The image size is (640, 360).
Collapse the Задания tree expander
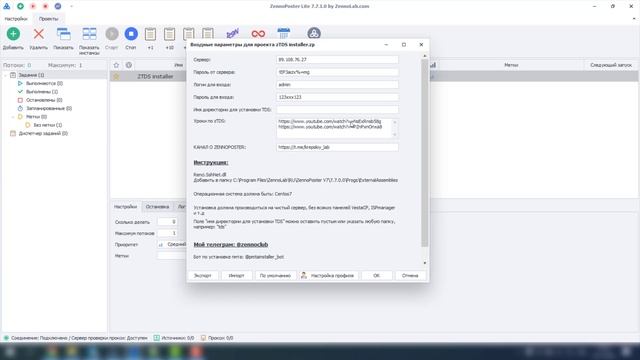point(5,75)
